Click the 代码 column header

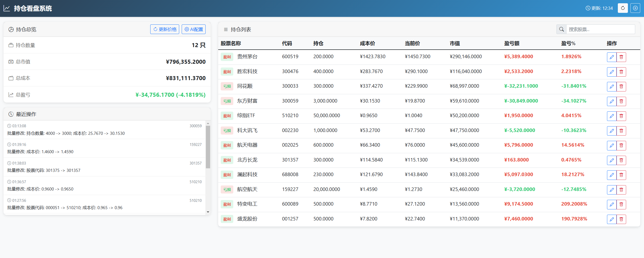(287, 43)
